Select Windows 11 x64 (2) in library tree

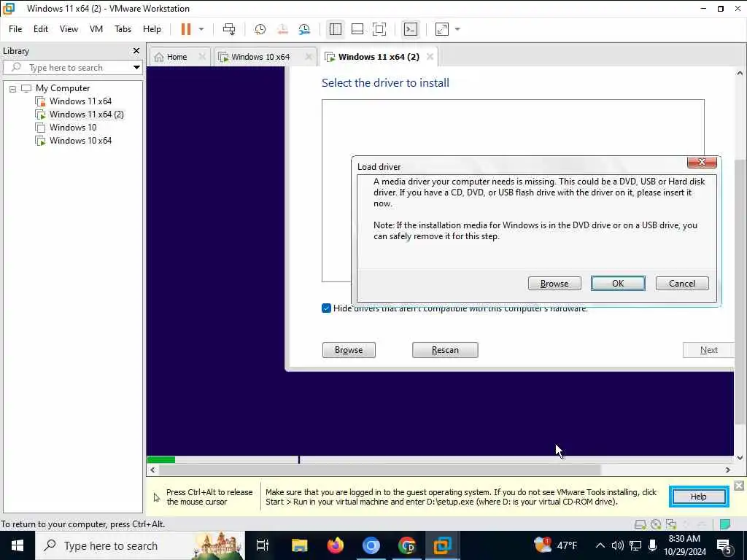pyautogui.click(x=86, y=114)
